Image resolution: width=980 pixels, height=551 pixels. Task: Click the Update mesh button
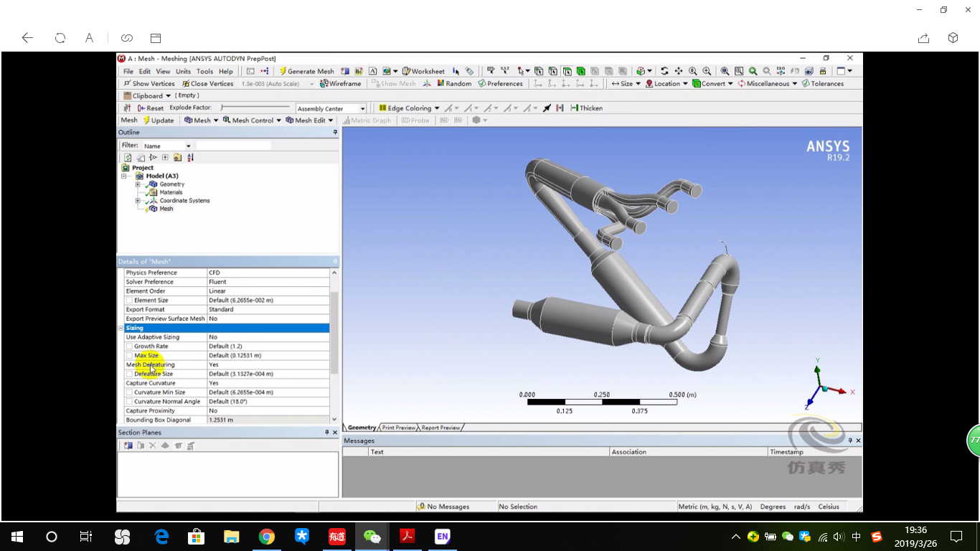tap(158, 121)
